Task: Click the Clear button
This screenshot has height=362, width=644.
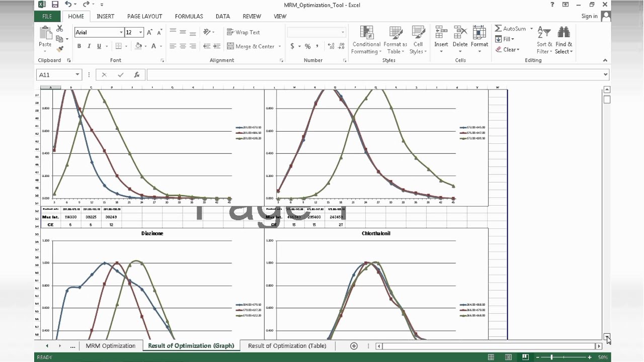Action: tap(507, 49)
